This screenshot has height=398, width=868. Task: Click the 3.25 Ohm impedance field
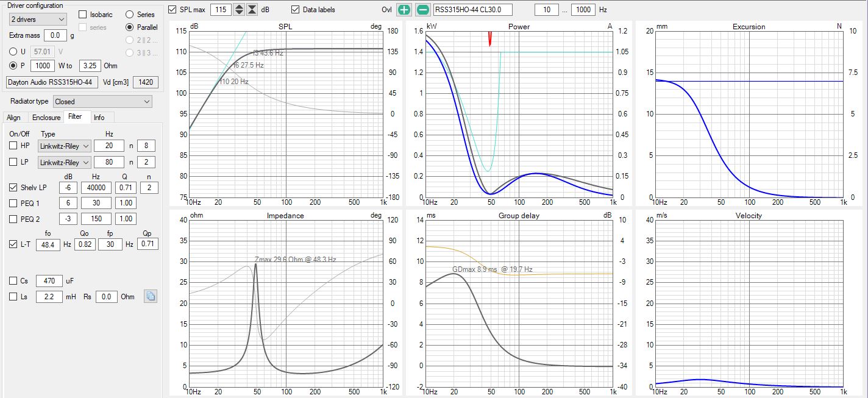click(x=90, y=65)
